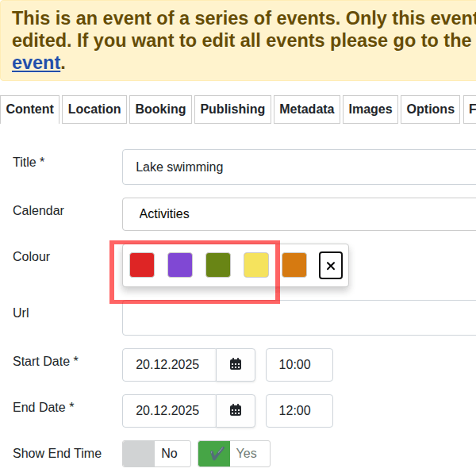Follow the original event link

tap(36, 63)
